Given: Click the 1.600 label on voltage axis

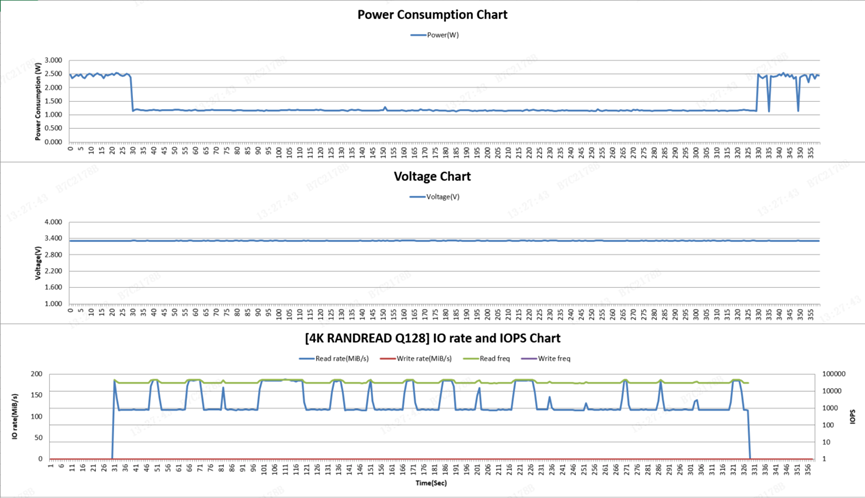Looking at the screenshot, I should pyautogui.click(x=54, y=287).
